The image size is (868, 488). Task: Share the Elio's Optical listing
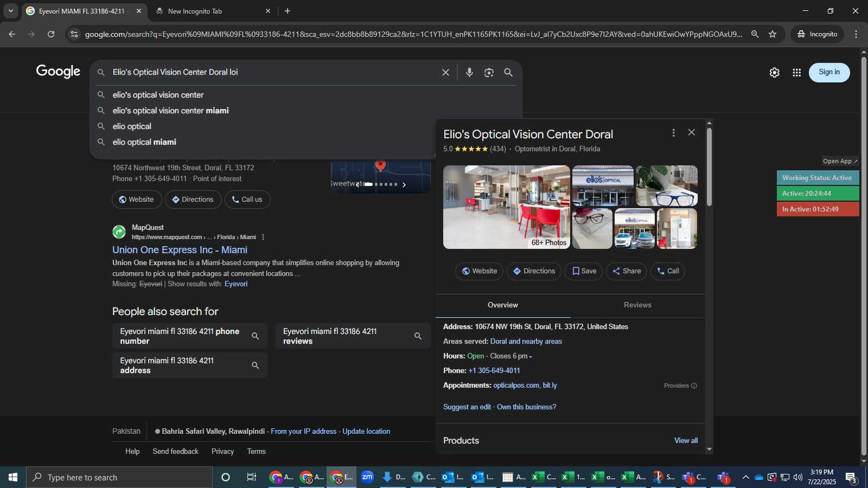627,271
